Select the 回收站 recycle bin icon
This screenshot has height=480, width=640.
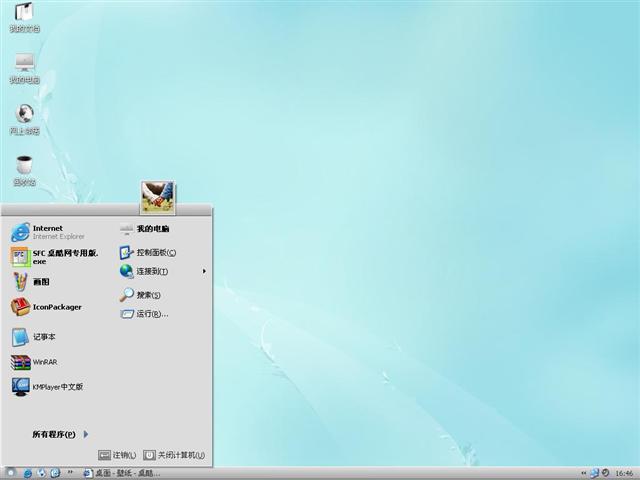tap(24, 171)
